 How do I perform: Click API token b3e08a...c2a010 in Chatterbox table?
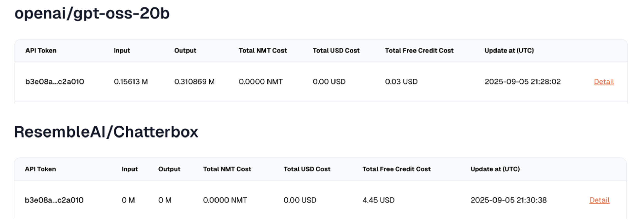point(54,200)
